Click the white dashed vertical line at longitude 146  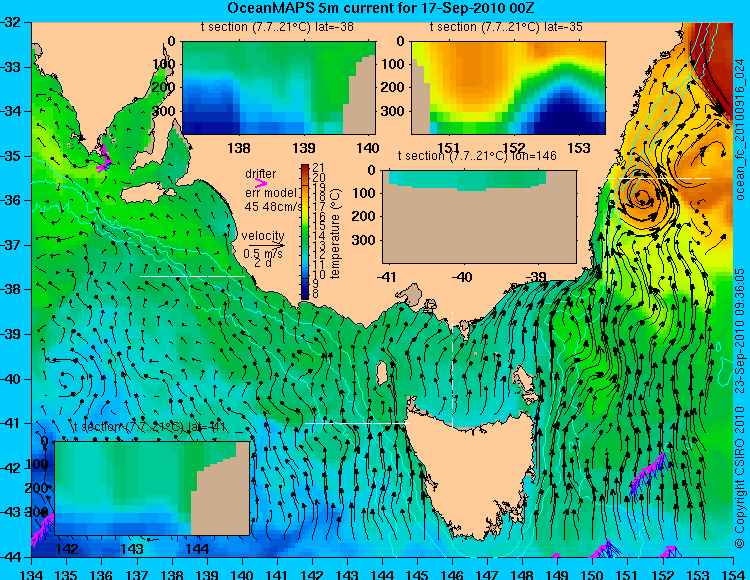tap(452, 370)
